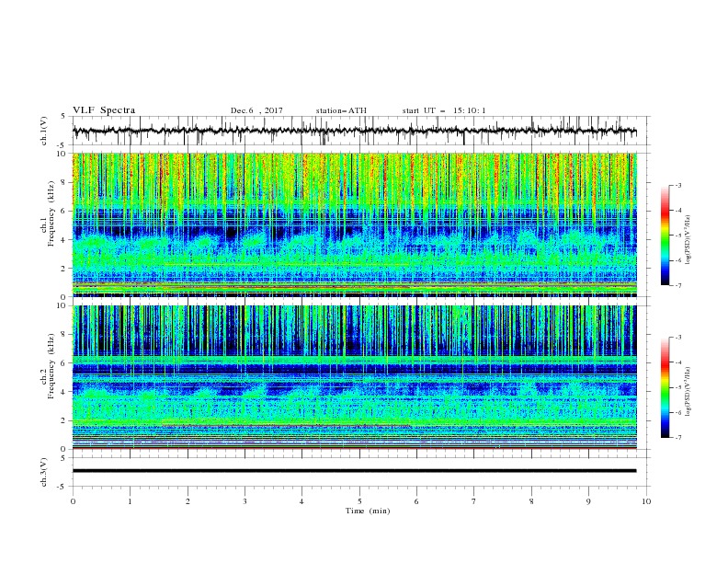Click time axis tick label "3"
This screenshot has width=728, height=563.
(x=245, y=501)
